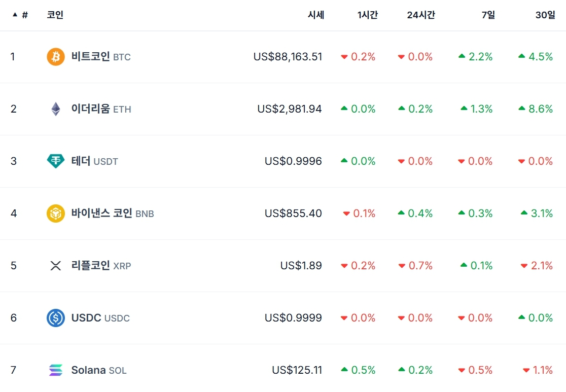Image resolution: width=566 pixels, height=392 pixels.
Task: Sort by 24시간 change column
Action: pos(421,15)
